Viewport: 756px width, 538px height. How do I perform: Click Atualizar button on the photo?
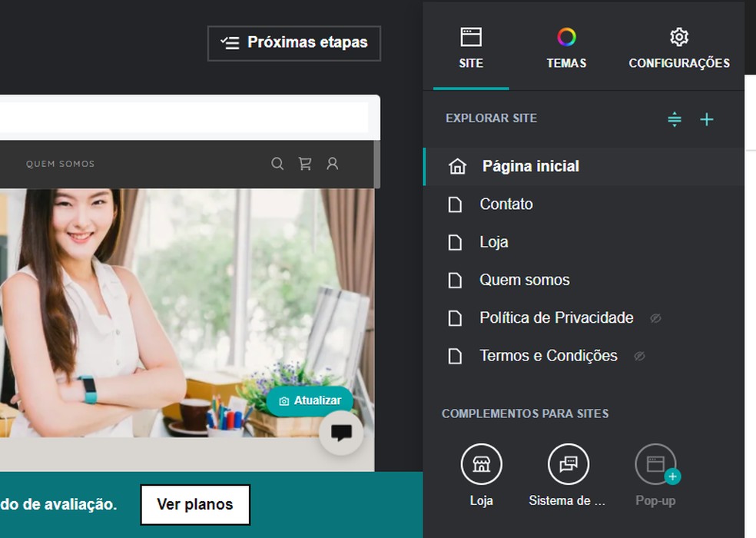tap(310, 400)
